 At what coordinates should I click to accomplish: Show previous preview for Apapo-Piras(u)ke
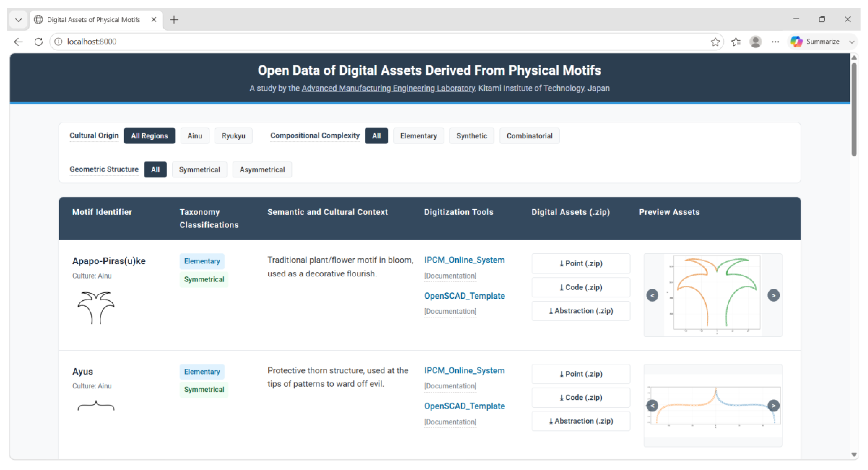(652, 296)
